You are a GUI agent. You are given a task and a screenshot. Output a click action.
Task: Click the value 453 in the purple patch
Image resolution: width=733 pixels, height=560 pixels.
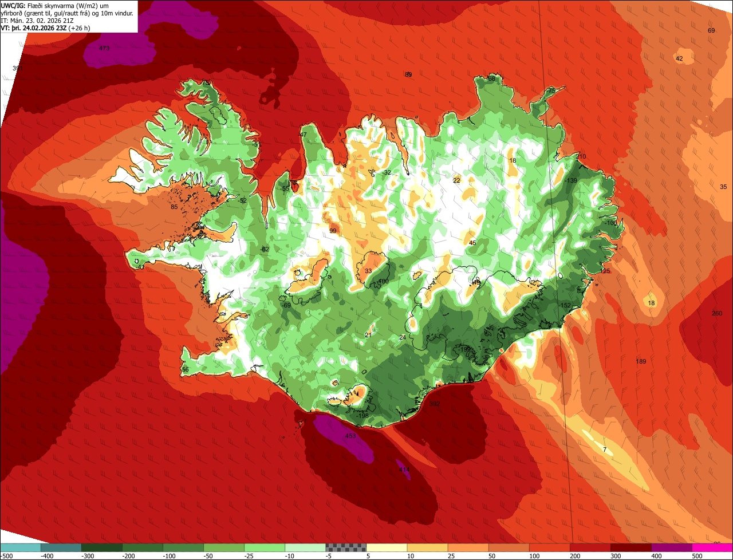pyautogui.click(x=350, y=436)
